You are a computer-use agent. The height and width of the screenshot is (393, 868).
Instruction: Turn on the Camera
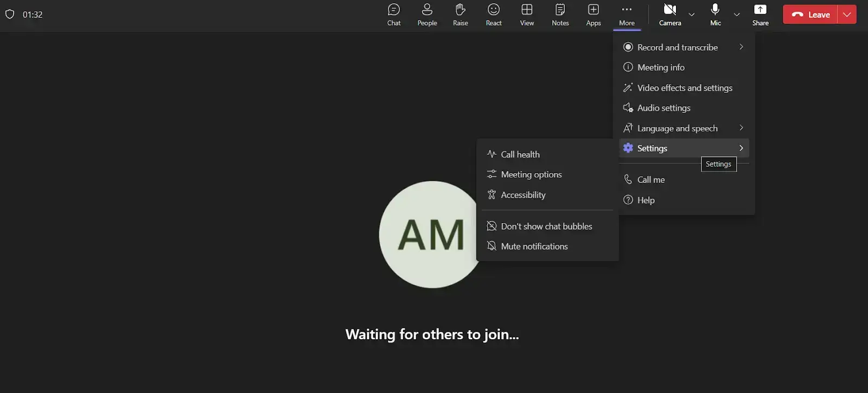tap(670, 15)
